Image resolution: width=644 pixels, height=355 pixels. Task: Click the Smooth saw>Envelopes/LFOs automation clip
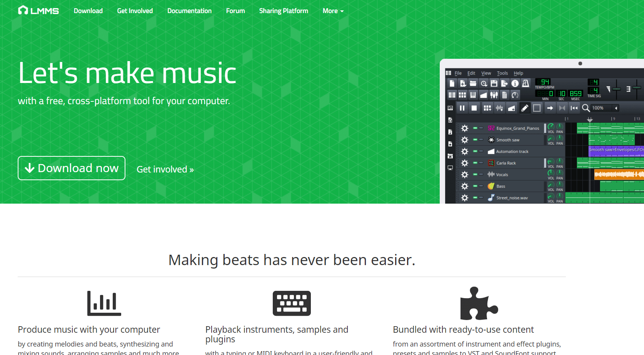(616, 151)
